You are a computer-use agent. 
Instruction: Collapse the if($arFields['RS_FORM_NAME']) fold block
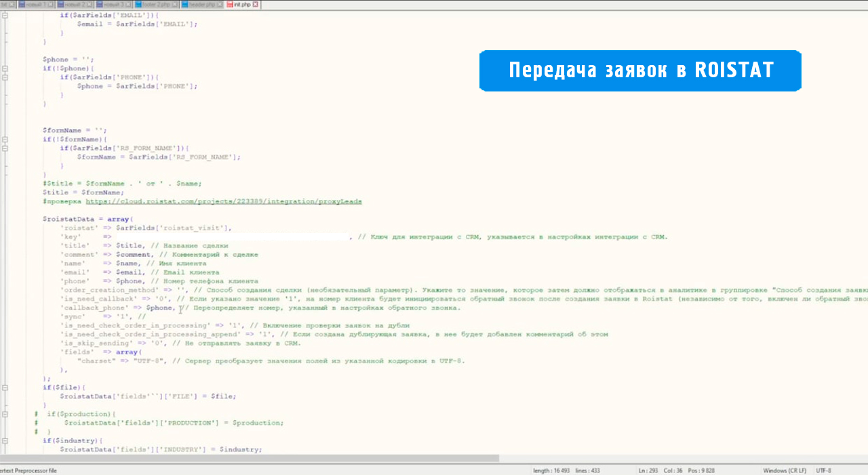pos(5,148)
